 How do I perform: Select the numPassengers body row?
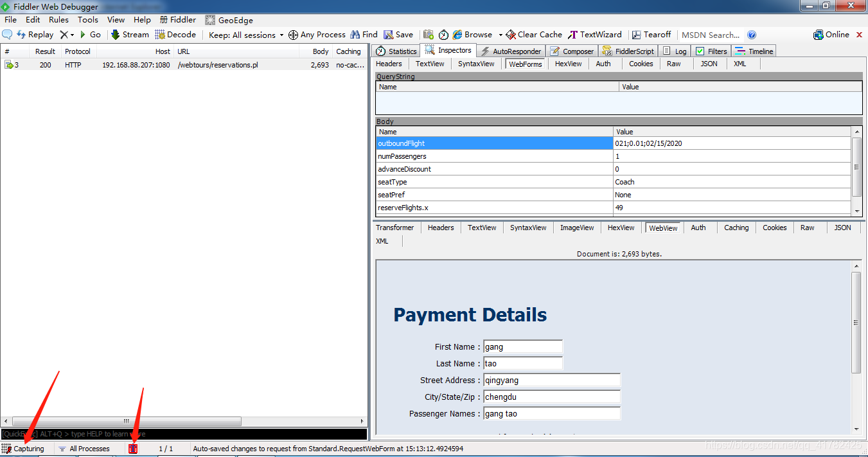(614, 156)
